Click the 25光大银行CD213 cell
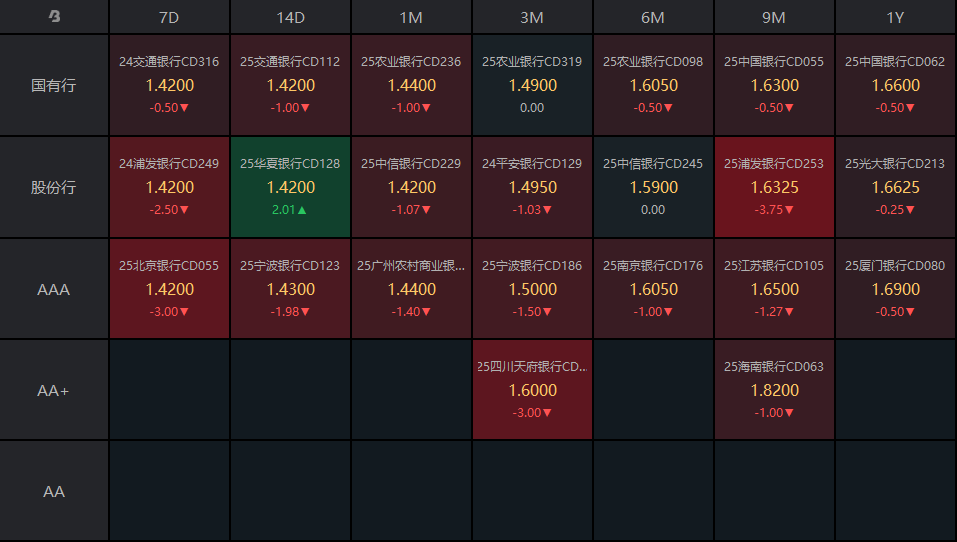The height and width of the screenshot is (542, 957). 895,187
